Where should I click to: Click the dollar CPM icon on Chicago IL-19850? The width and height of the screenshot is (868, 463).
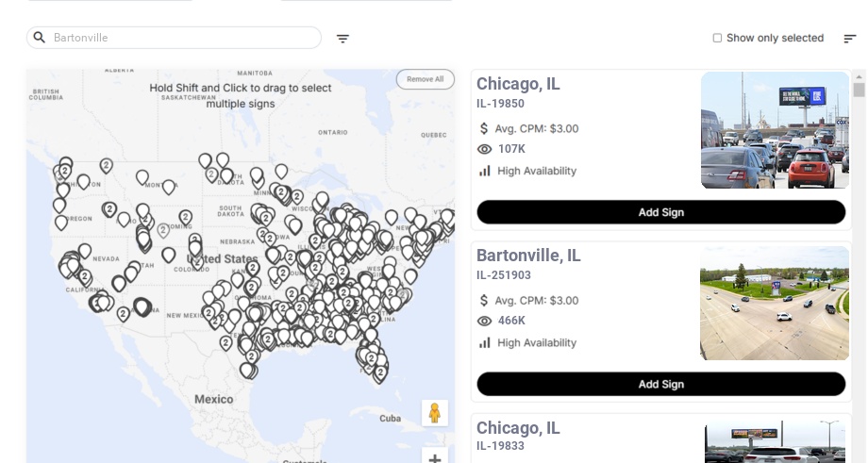(x=485, y=128)
